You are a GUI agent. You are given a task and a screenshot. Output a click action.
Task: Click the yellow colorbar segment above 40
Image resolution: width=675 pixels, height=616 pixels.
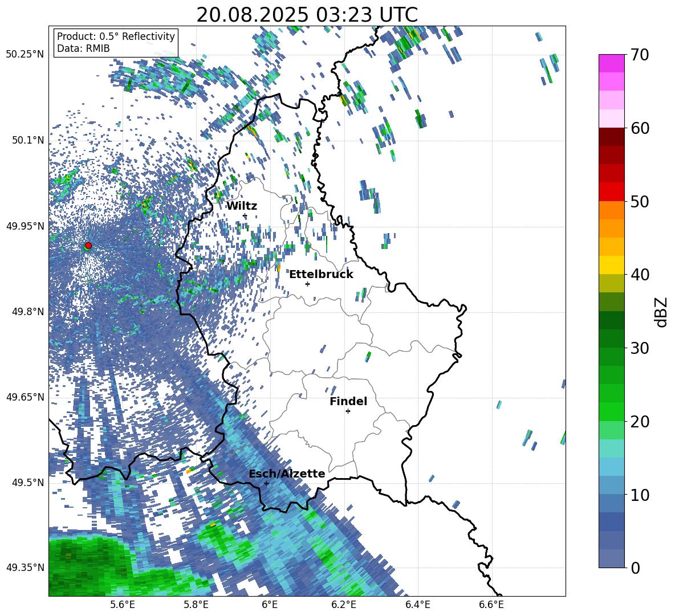pyautogui.click(x=611, y=265)
